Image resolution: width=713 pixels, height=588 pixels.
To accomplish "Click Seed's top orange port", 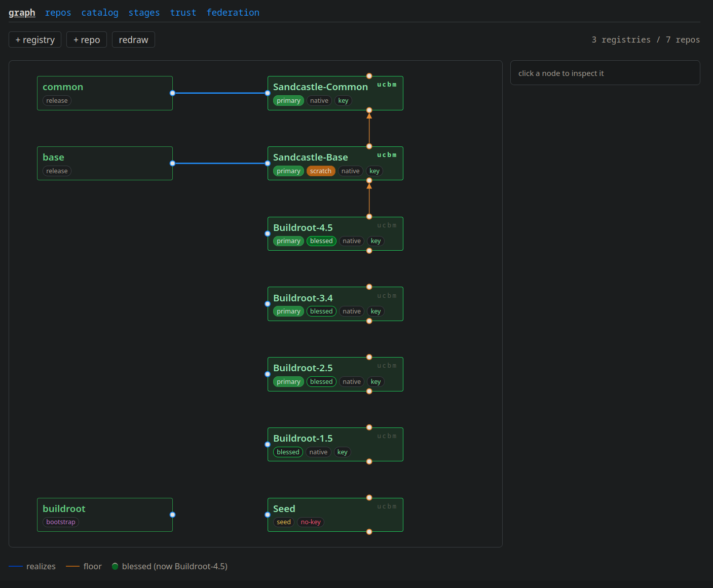I will tap(369, 498).
